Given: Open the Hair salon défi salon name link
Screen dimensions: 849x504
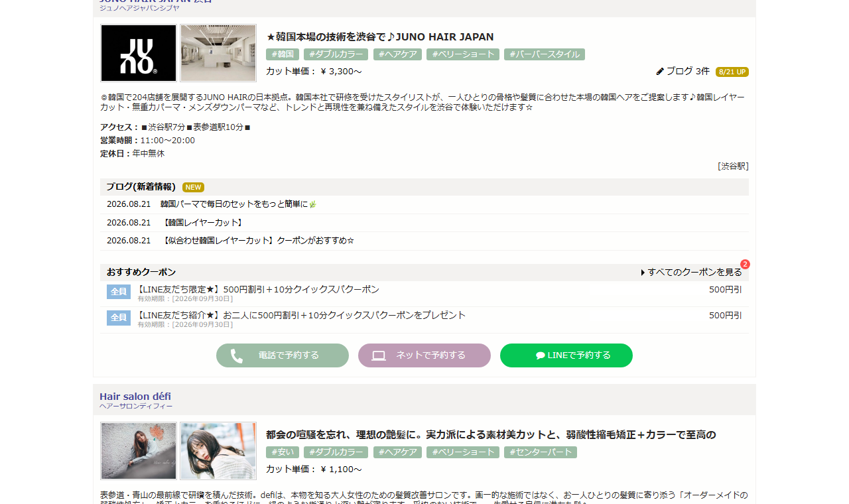Looking at the screenshot, I should coord(135,397).
